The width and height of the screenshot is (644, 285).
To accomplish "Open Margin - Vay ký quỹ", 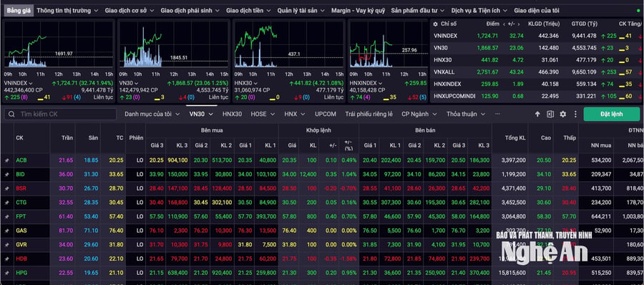I will click(x=358, y=10).
